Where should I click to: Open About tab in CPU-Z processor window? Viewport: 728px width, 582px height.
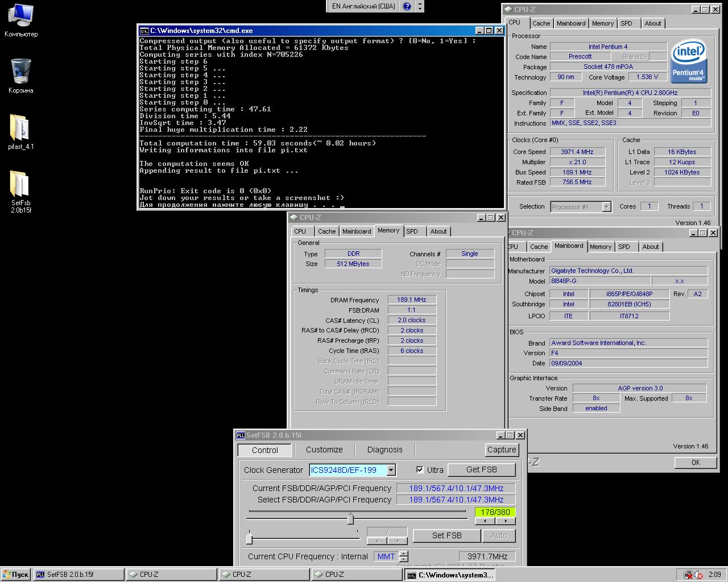(x=653, y=23)
